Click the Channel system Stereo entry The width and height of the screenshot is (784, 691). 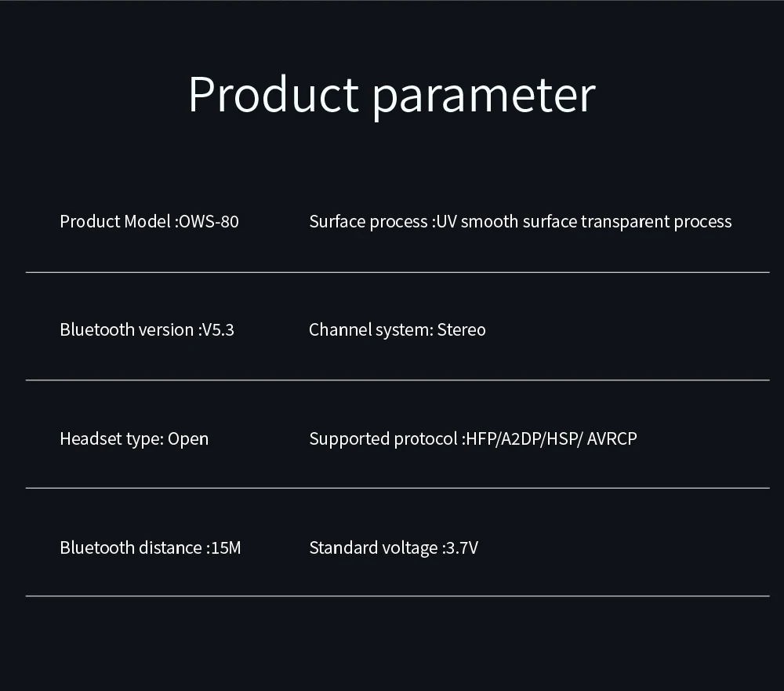tap(397, 329)
